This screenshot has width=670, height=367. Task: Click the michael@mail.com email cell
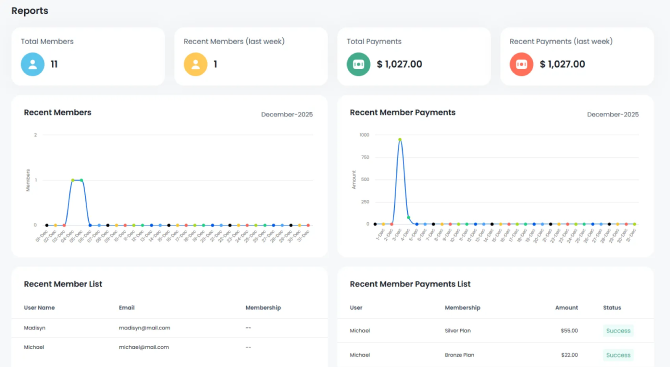[144, 347]
